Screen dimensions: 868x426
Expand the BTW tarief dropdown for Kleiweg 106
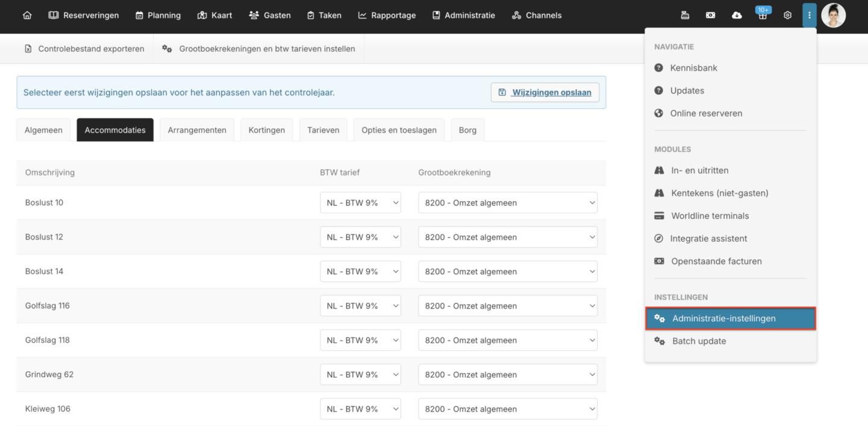pos(360,409)
